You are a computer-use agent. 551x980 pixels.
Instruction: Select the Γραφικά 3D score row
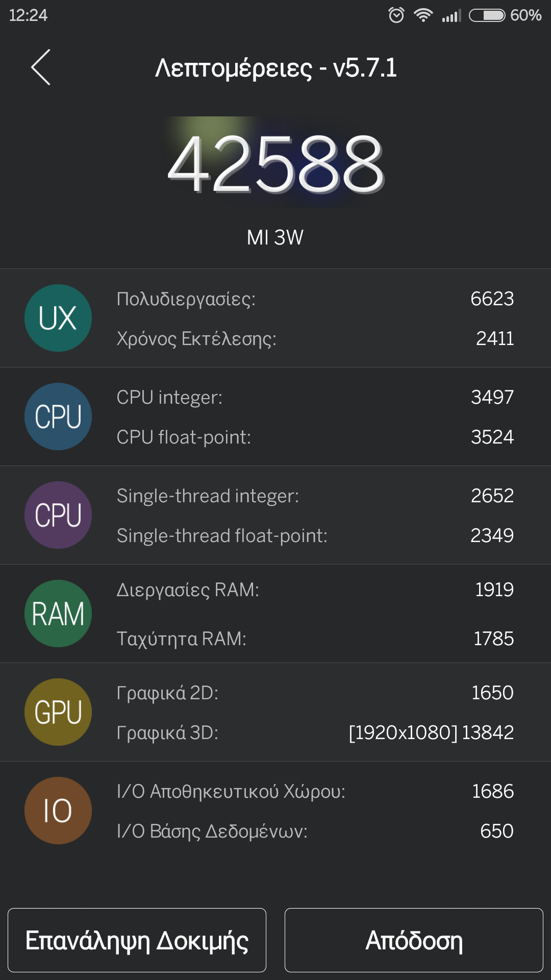pos(315,732)
